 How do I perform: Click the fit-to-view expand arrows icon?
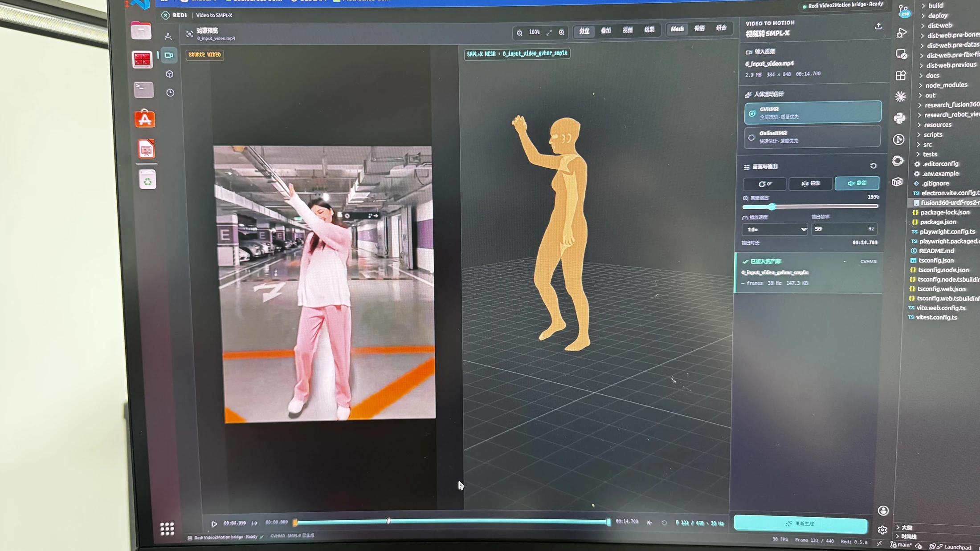pyautogui.click(x=549, y=32)
